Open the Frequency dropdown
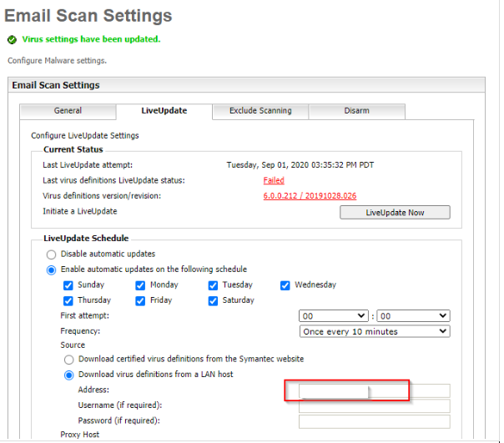 pos(375,331)
